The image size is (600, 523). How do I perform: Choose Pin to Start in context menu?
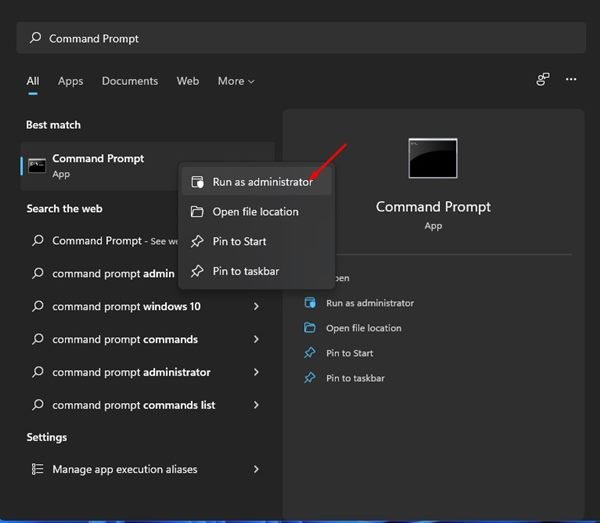click(x=256, y=241)
